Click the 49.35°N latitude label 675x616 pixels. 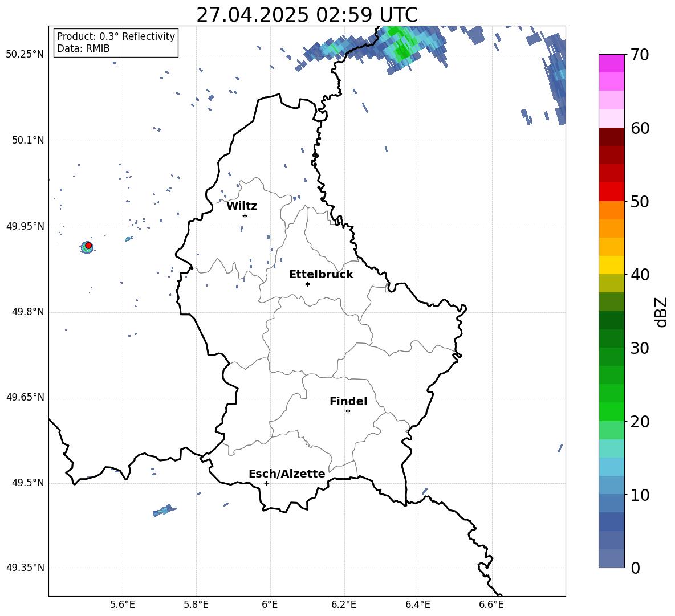tap(25, 568)
